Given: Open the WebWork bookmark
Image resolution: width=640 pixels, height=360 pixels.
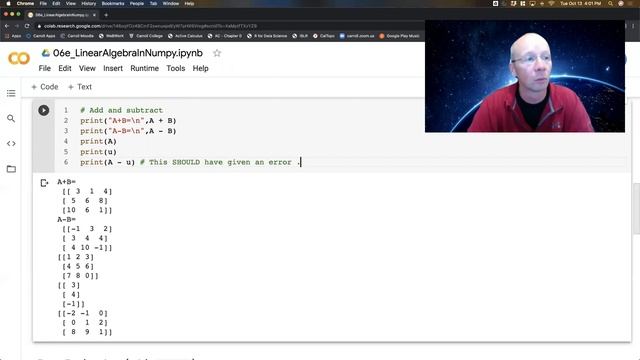Looking at the screenshot, I should click(x=111, y=36).
